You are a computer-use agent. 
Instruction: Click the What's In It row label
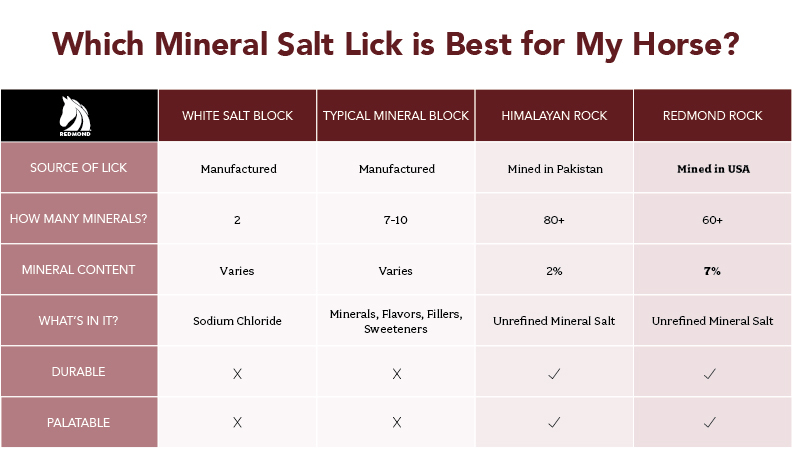pos(78,320)
